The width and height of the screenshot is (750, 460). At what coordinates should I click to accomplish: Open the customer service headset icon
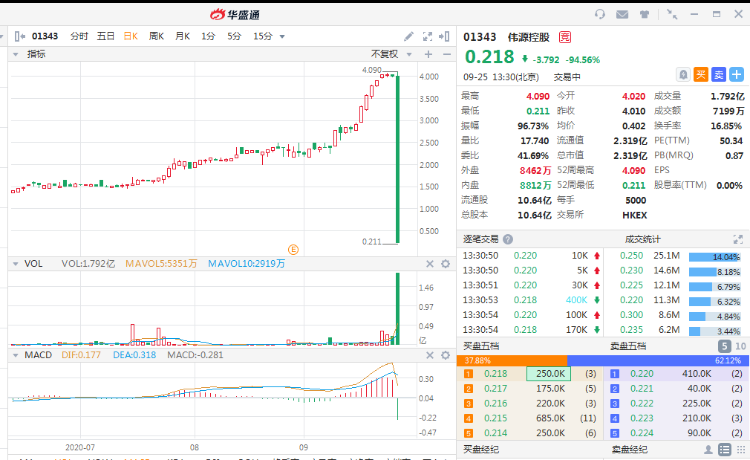coord(600,14)
